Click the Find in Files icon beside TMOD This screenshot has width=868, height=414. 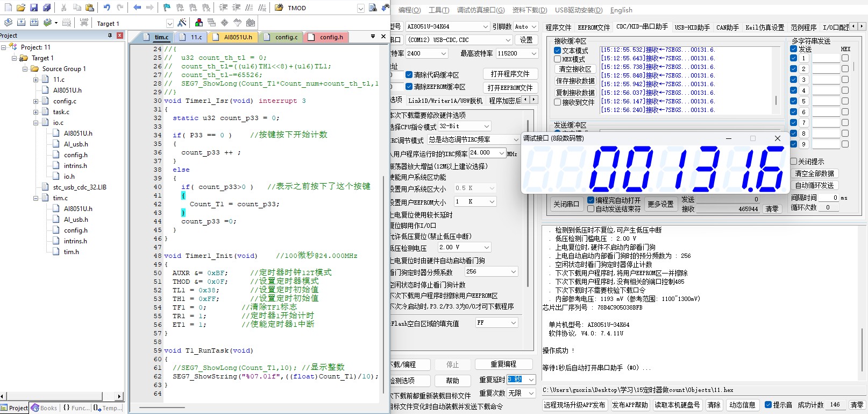tap(279, 8)
